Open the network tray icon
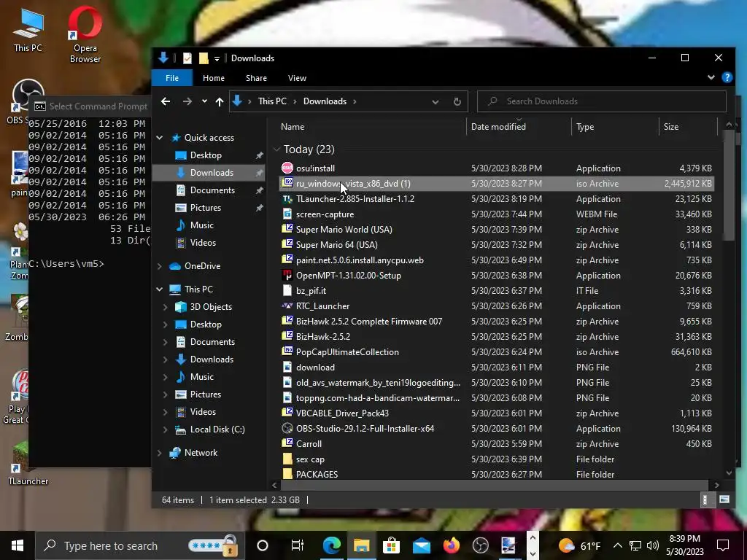The width and height of the screenshot is (747, 560). [635, 545]
